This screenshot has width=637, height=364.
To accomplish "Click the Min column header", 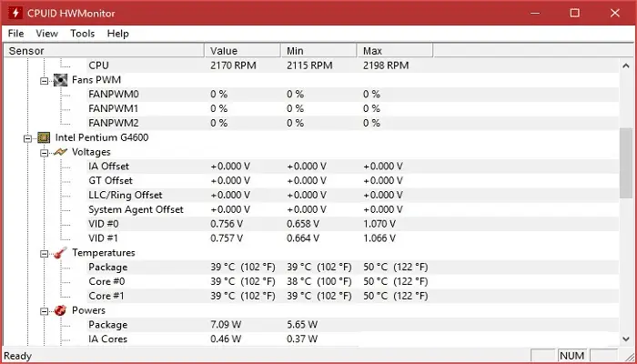I will [x=318, y=51].
